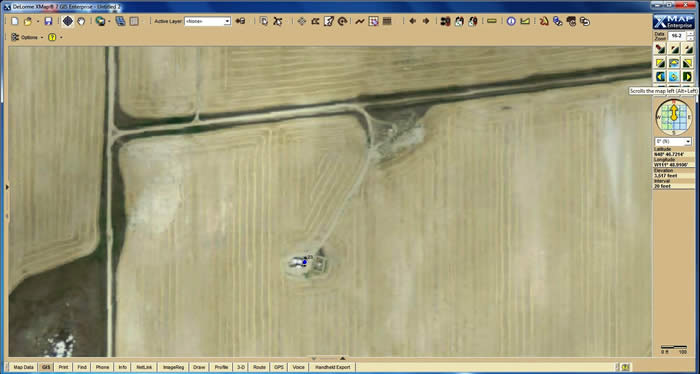Select the Handheld Export tab
Image resolution: width=700 pixels, height=374 pixels.
pos(333,367)
